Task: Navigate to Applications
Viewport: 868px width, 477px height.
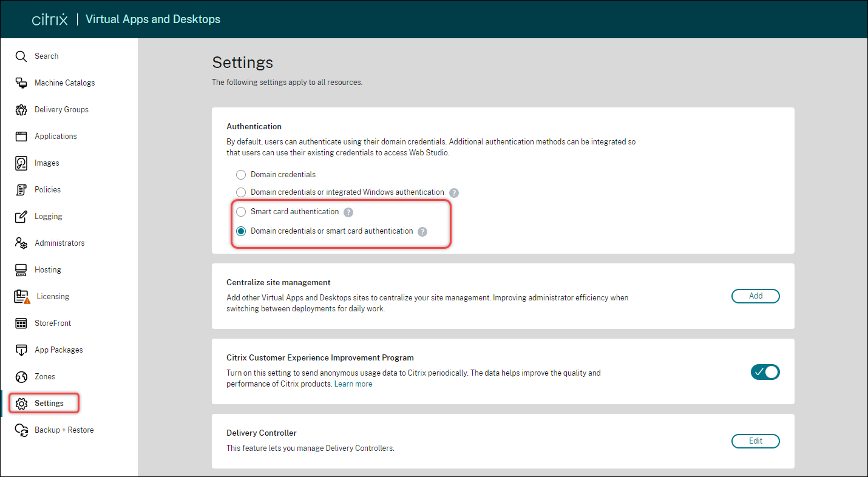Action: coord(56,136)
